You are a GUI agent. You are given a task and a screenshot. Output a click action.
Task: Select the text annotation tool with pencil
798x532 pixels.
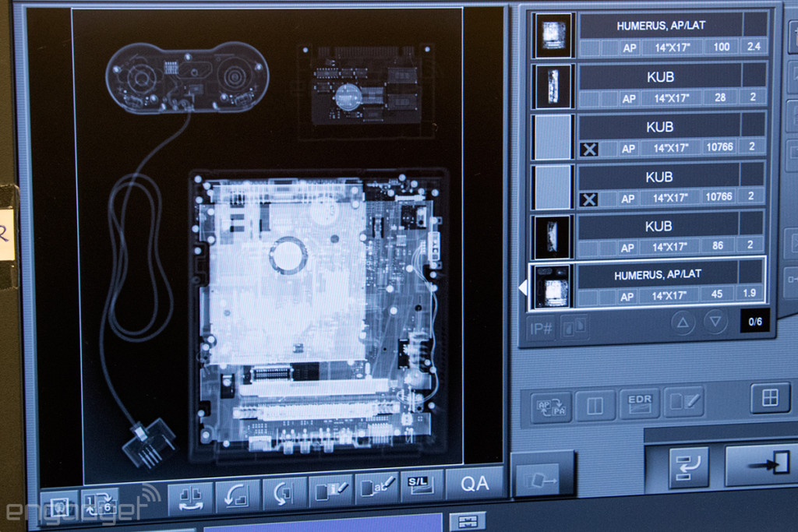376,488
